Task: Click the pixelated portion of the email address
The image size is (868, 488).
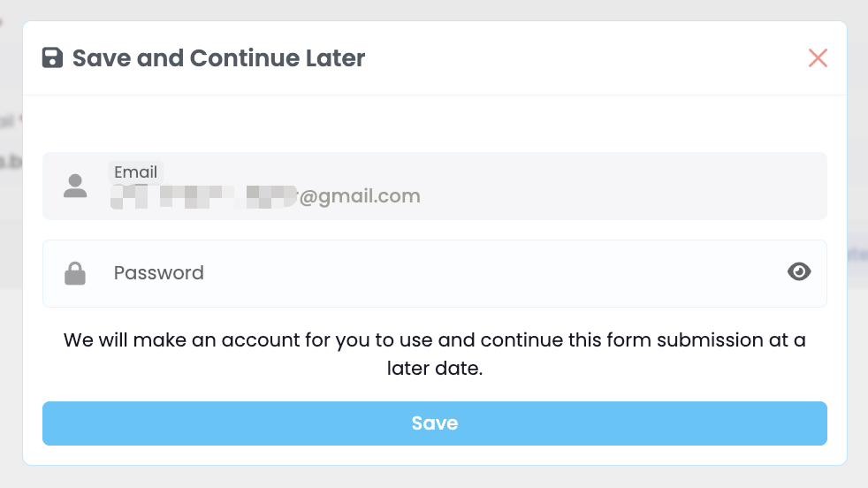Action: coord(203,196)
